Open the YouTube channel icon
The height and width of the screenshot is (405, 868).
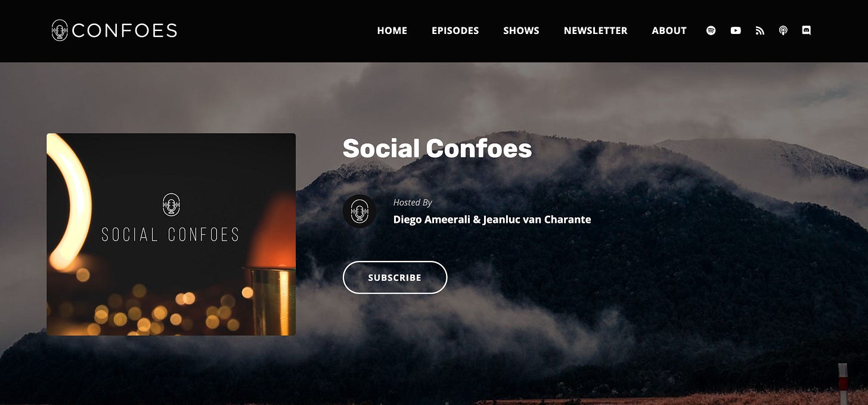tap(736, 30)
